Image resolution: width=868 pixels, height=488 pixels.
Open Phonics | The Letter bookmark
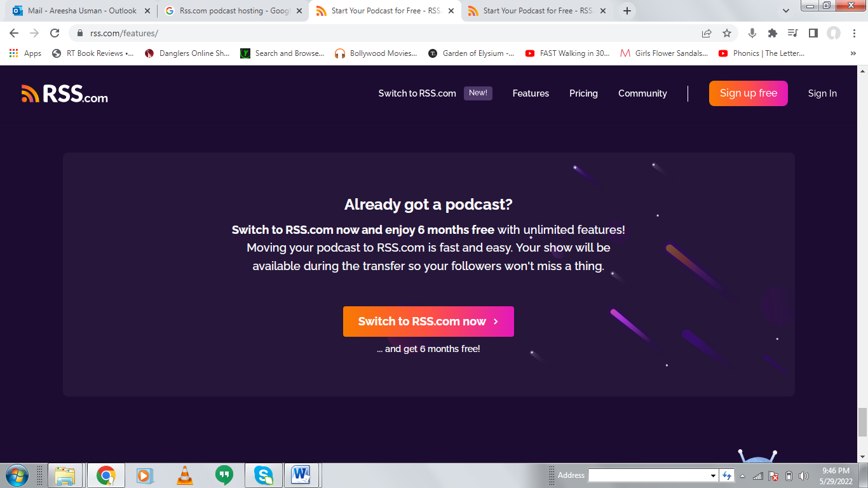tap(761, 53)
